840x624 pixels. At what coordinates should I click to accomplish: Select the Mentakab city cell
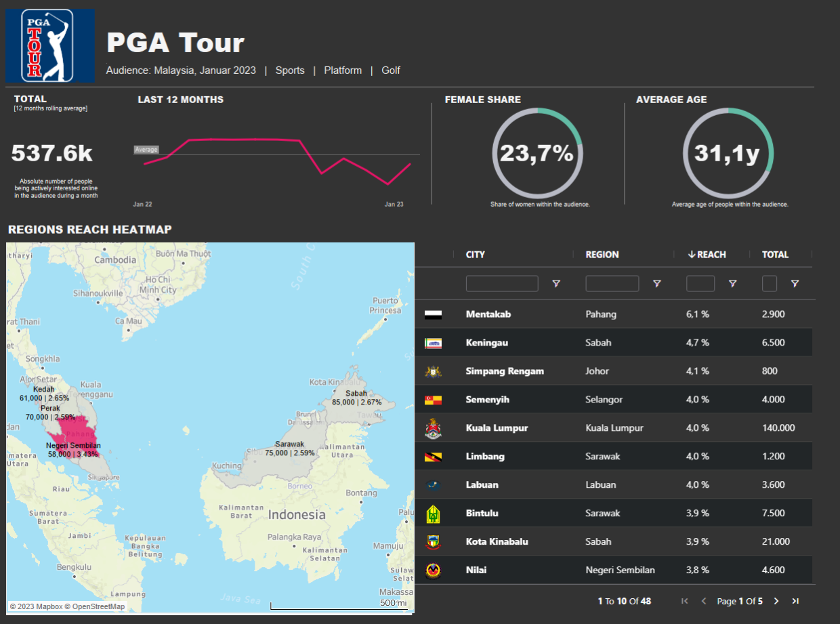pyautogui.click(x=488, y=314)
